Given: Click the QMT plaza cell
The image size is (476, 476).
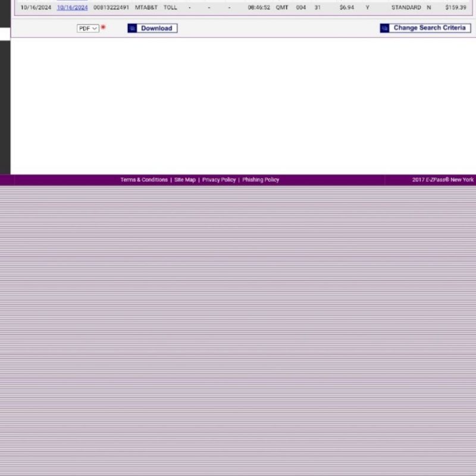Looking at the screenshot, I should pyautogui.click(x=281, y=7).
